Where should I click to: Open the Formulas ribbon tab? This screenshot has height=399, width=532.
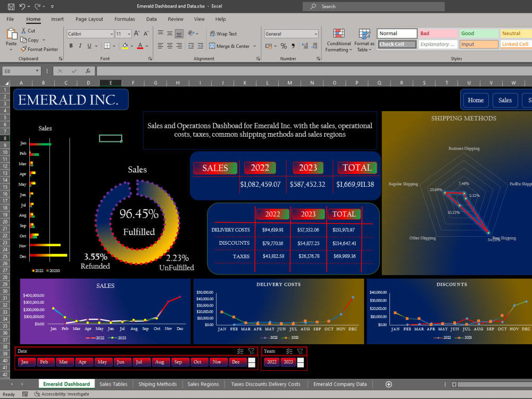coord(124,19)
